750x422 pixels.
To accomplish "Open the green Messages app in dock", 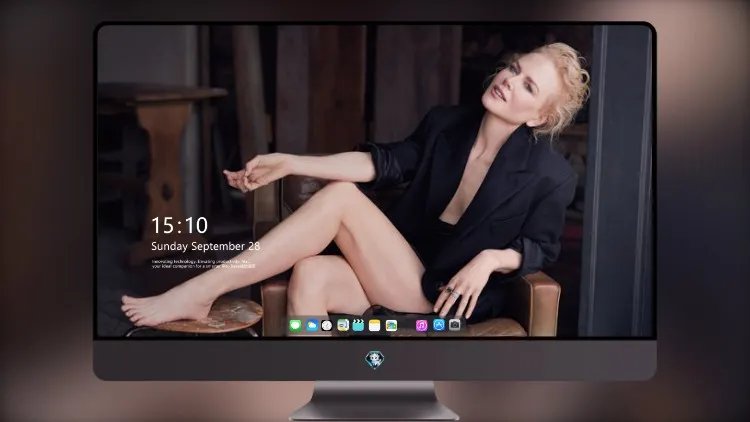I will click(x=295, y=325).
